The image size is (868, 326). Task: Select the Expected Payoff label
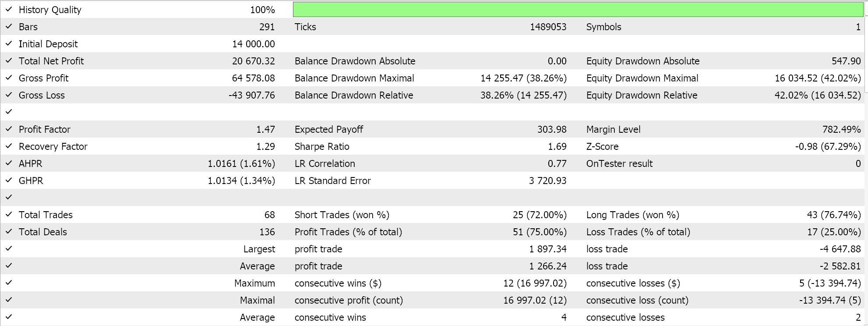(328, 129)
